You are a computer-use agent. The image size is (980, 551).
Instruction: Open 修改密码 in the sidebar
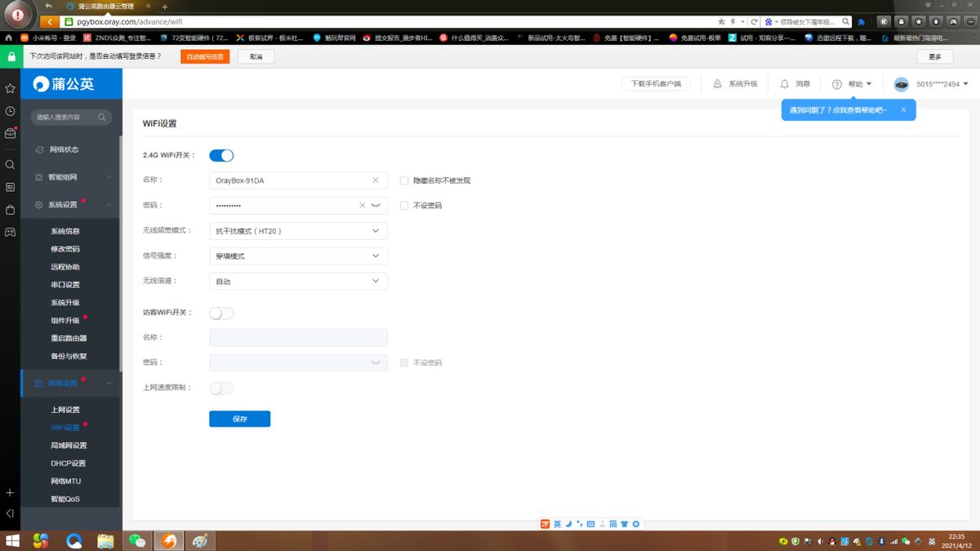[x=65, y=249]
